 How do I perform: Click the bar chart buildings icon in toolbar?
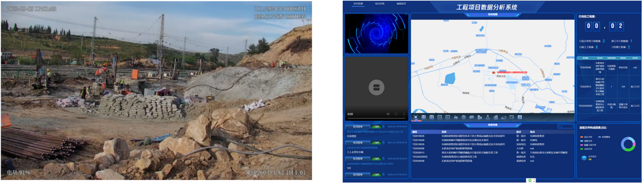coord(496,117)
